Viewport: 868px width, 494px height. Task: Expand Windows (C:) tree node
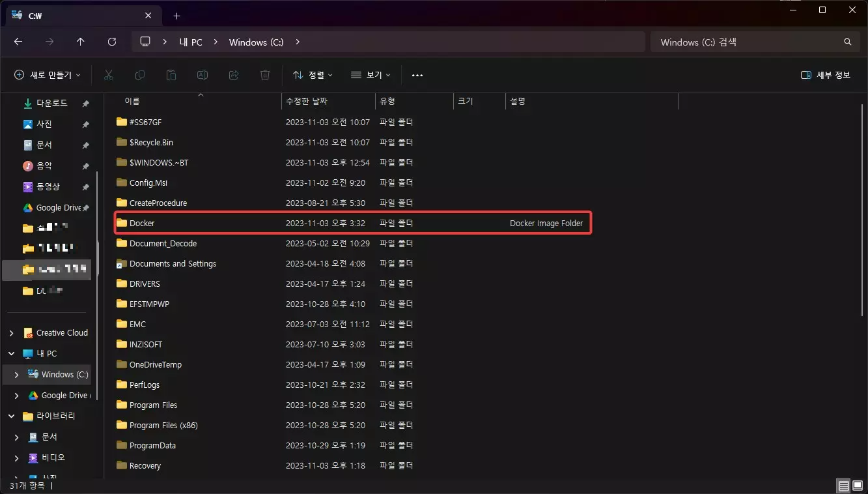[x=16, y=375]
